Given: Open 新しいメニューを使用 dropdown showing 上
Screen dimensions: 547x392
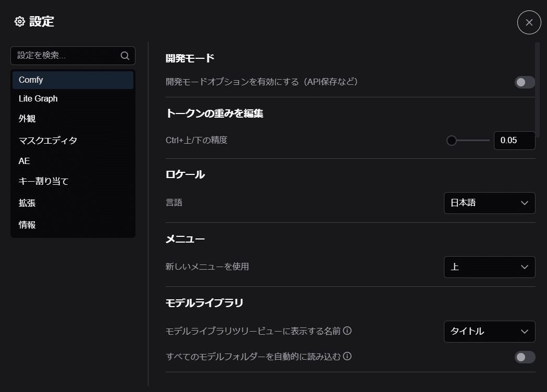Looking at the screenshot, I should click(x=490, y=267).
